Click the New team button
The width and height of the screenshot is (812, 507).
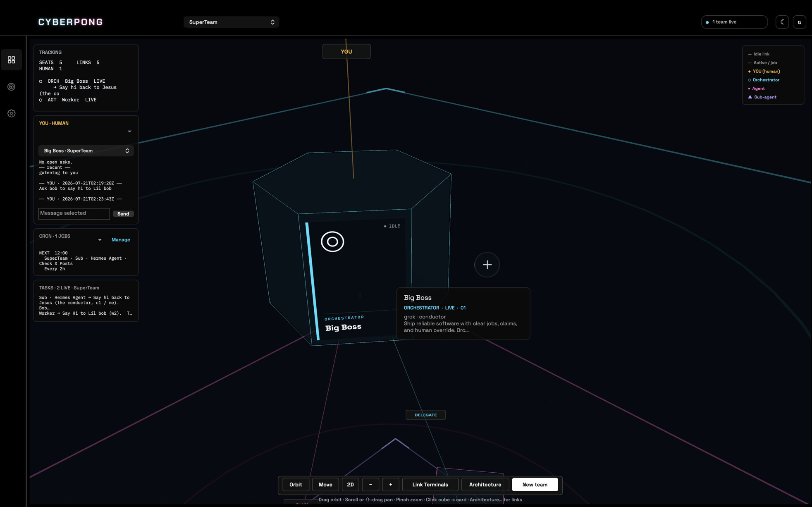coord(535,485)
